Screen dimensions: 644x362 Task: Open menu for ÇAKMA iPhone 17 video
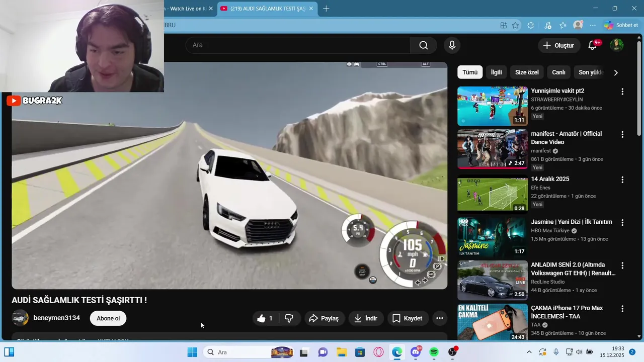pos(622,309)
